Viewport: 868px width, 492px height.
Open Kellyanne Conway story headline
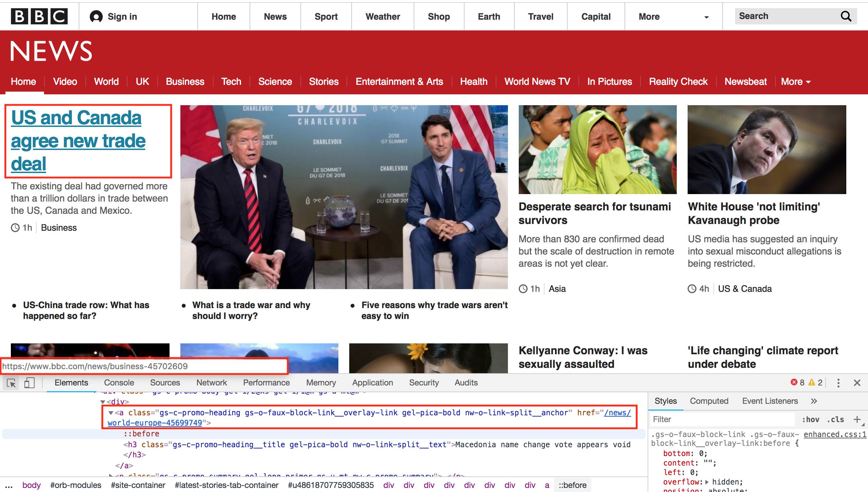(583, 357)
